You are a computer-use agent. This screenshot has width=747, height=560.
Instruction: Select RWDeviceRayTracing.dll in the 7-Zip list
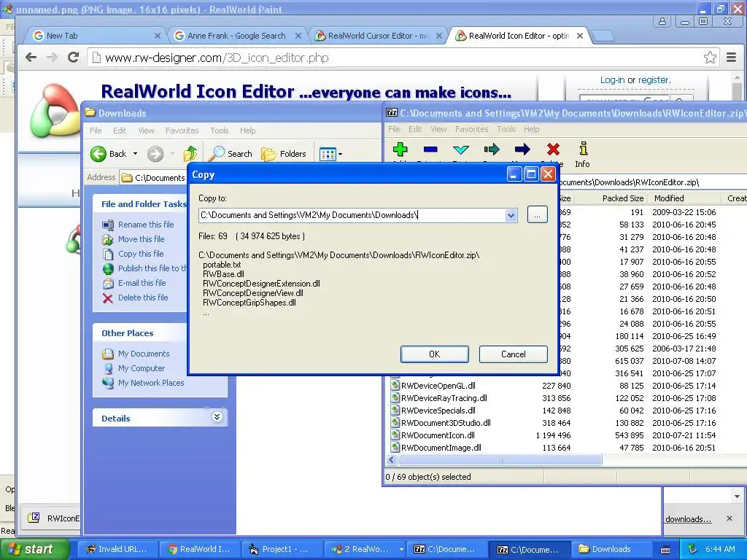pyautogui.click(x=444, y=398)
